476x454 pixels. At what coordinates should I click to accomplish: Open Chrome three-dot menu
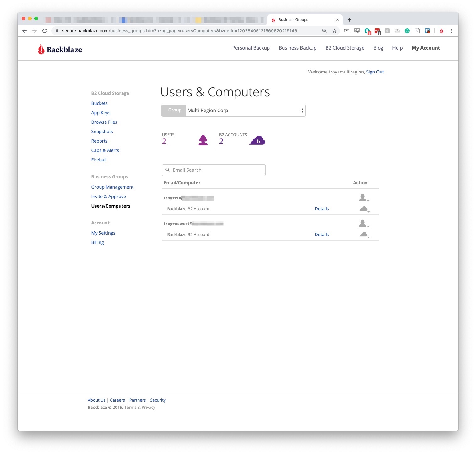pos(452,31)
